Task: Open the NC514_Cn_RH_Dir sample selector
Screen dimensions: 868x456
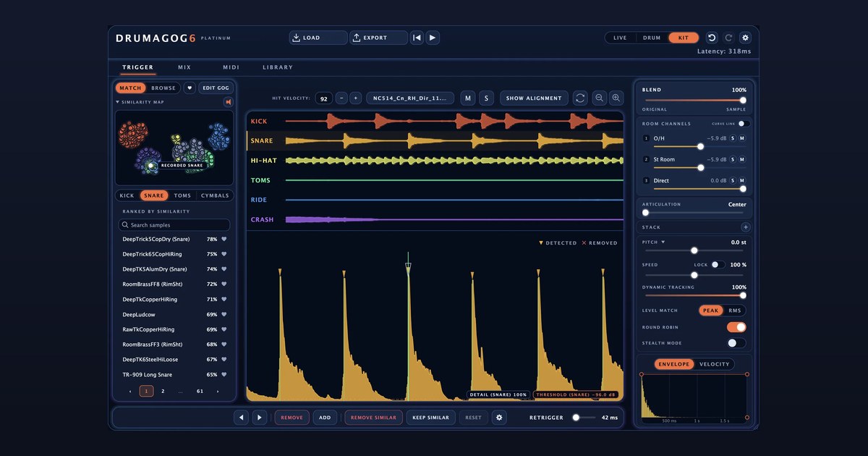Action: click(x=411, y=98)
